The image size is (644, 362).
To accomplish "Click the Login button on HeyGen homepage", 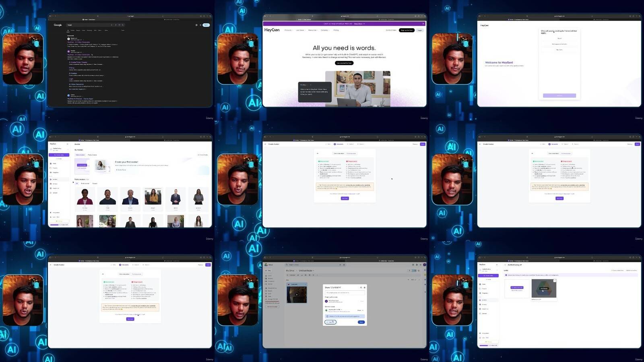I will (x=420, y=30).
